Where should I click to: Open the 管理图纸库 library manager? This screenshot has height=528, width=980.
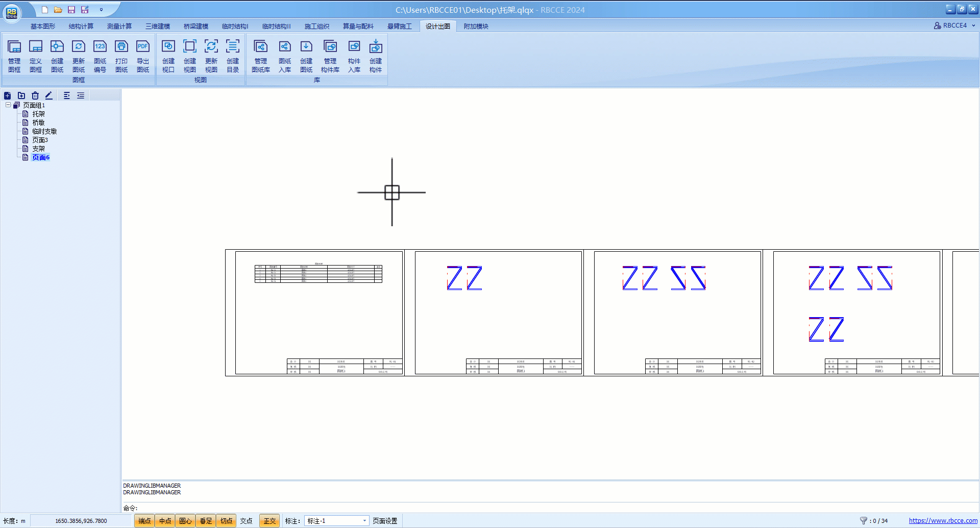[261, 56]
